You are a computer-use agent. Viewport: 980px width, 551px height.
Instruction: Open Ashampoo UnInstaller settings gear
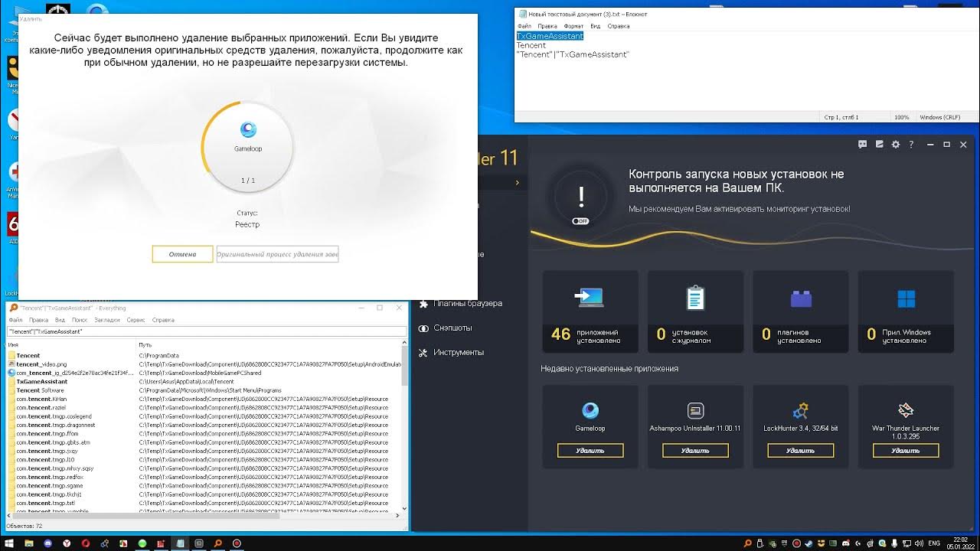pyautogui.click(x=896, y=144)
